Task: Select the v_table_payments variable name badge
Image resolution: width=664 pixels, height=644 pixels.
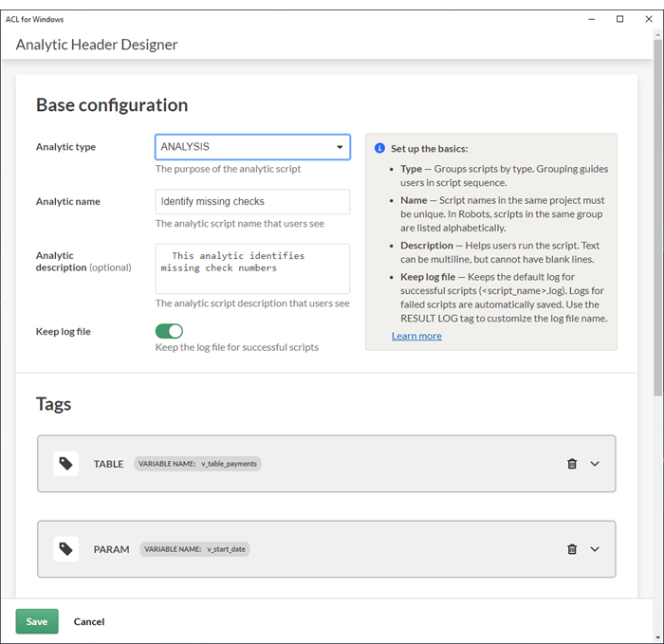Action: [x=197, y=464]
